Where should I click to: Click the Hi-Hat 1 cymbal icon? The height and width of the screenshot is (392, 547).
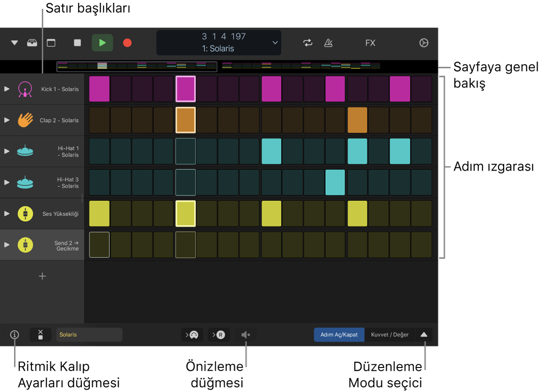click(25, 151)
